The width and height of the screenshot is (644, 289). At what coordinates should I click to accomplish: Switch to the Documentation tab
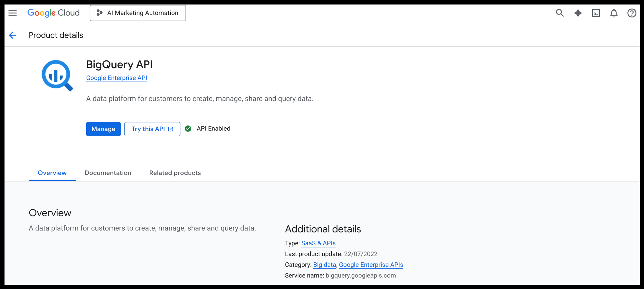click(x=108, y=173)
